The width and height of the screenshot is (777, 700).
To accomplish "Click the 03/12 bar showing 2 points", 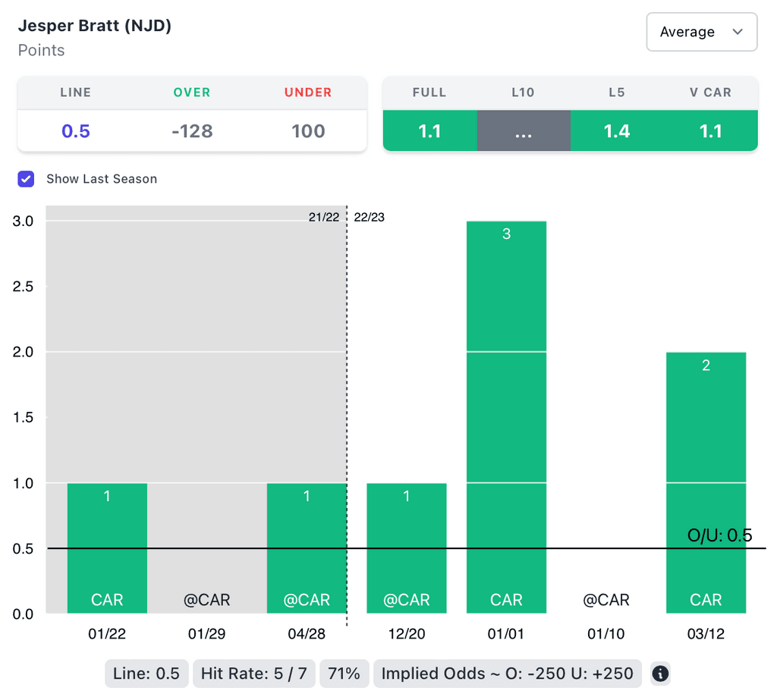I will pos(706,482).
